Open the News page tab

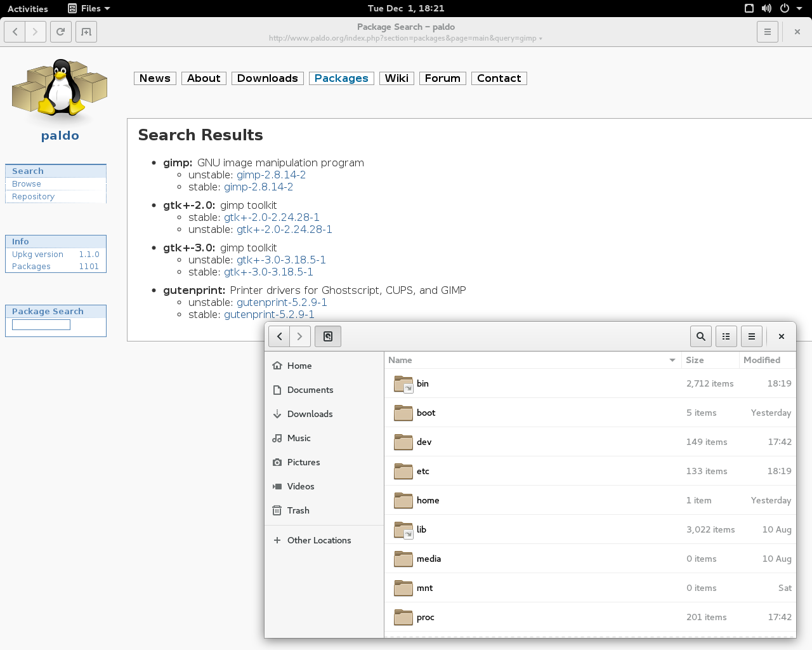(x=155, y=78)
